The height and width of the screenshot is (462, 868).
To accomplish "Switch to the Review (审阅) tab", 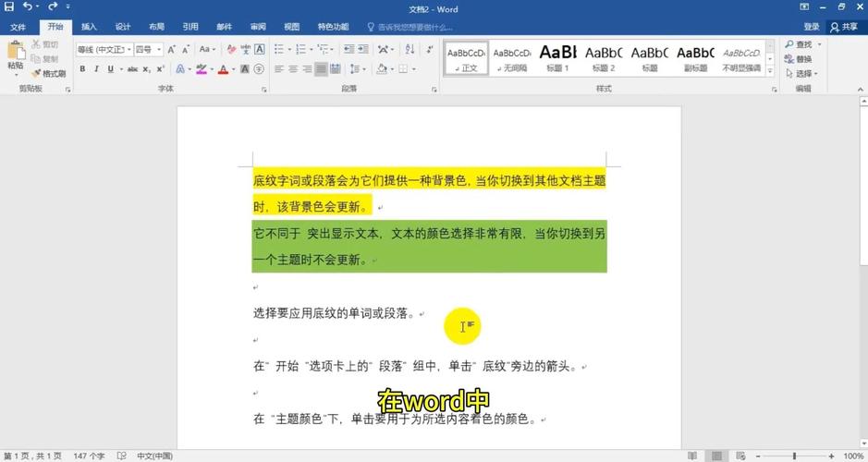I will click(258, 27).
